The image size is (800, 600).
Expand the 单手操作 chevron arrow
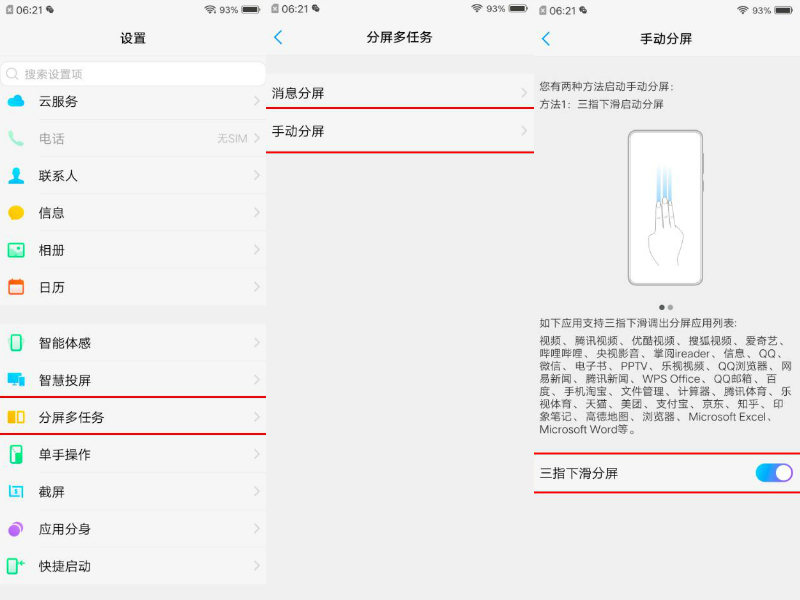click(256, 454)
